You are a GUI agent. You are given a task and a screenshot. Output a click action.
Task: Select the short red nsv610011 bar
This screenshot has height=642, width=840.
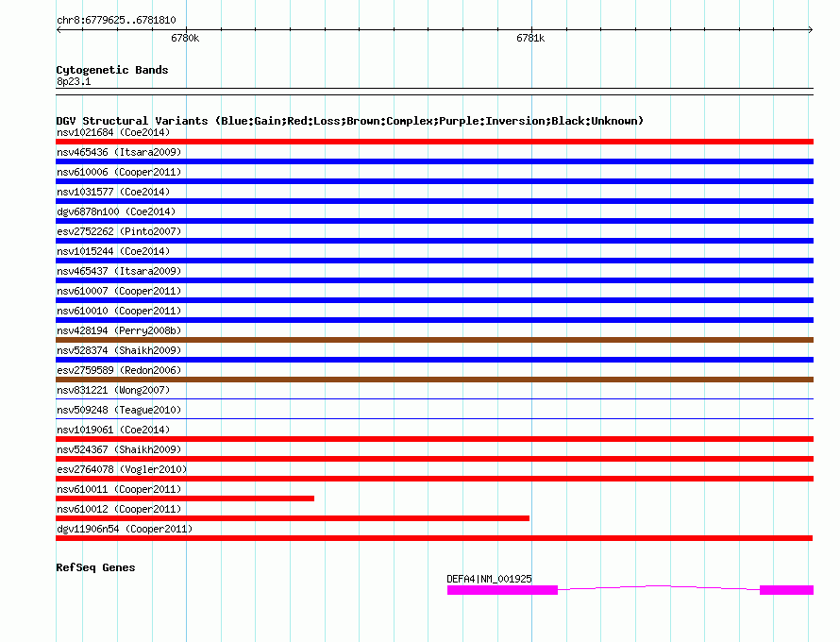tap(185, 498)
